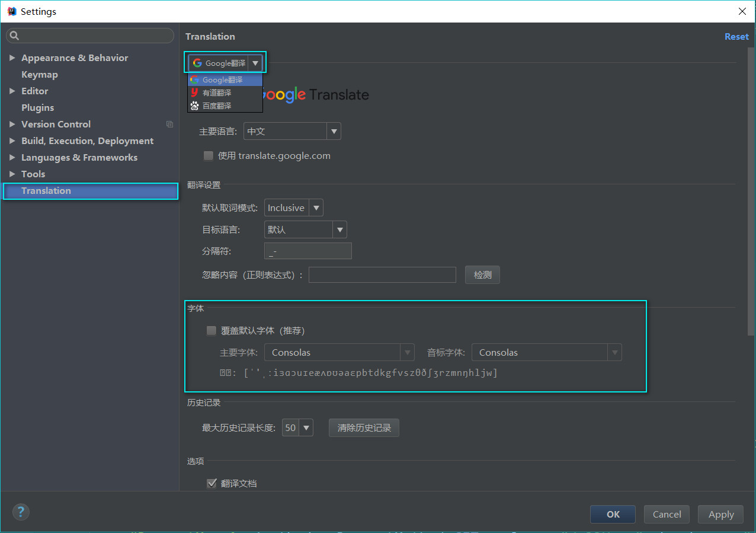Select Google翻译 in the dropdown list
This screenshot has width=756, height=533.
pos(225,79)
